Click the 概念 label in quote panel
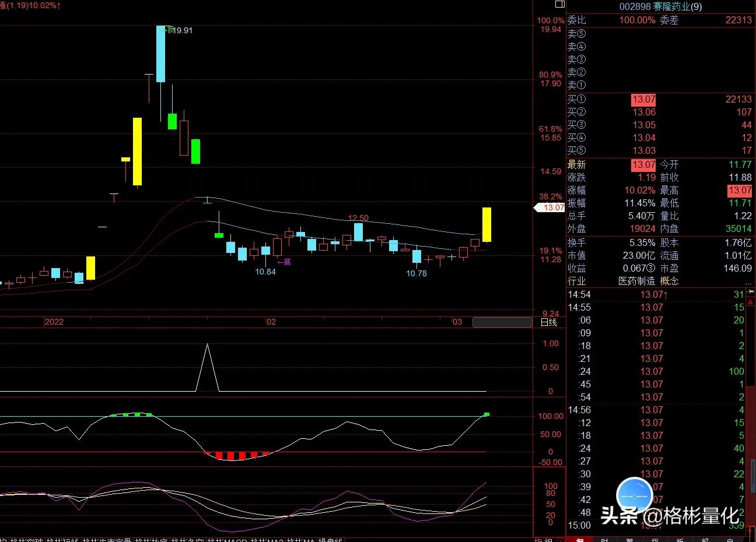 pos(669,281)
